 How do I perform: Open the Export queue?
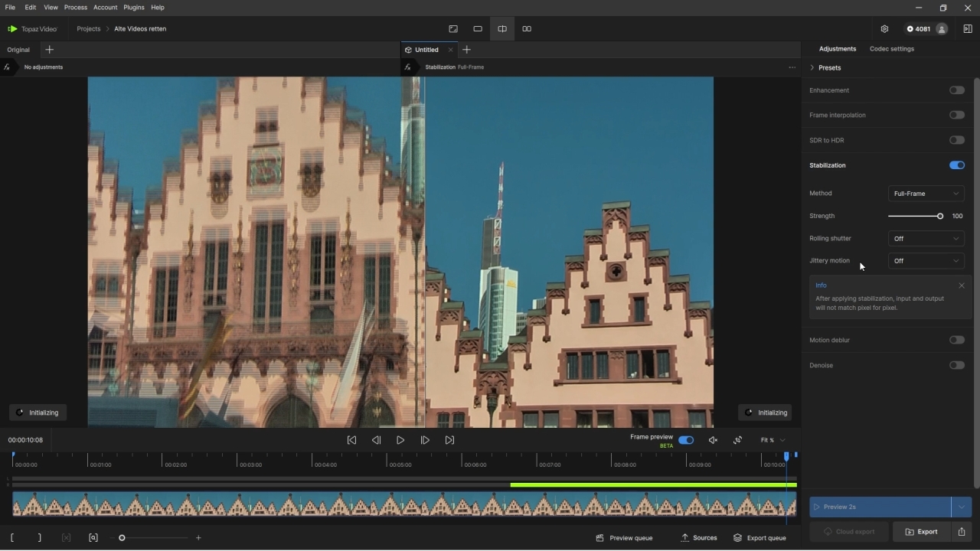pos(759,538)
